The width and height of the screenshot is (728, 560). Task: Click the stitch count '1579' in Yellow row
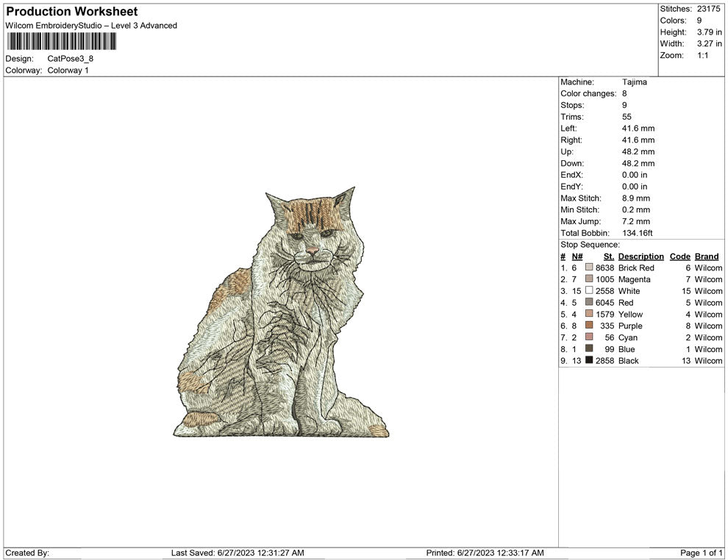pos(604,314)
